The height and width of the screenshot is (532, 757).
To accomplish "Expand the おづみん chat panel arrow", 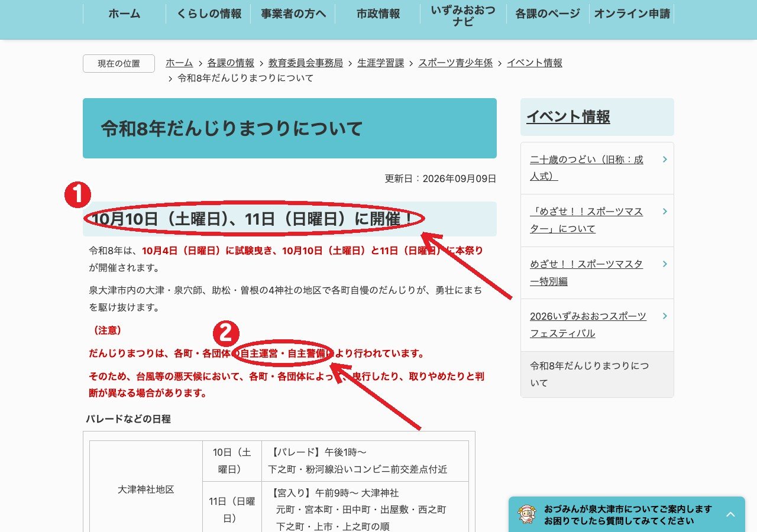I will click(730, 515).
